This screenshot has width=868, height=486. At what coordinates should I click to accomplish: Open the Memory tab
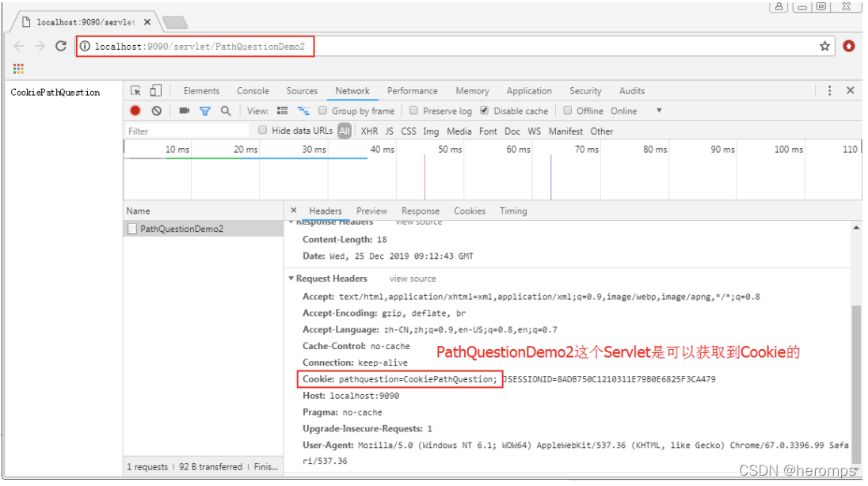tap(472, 91)
